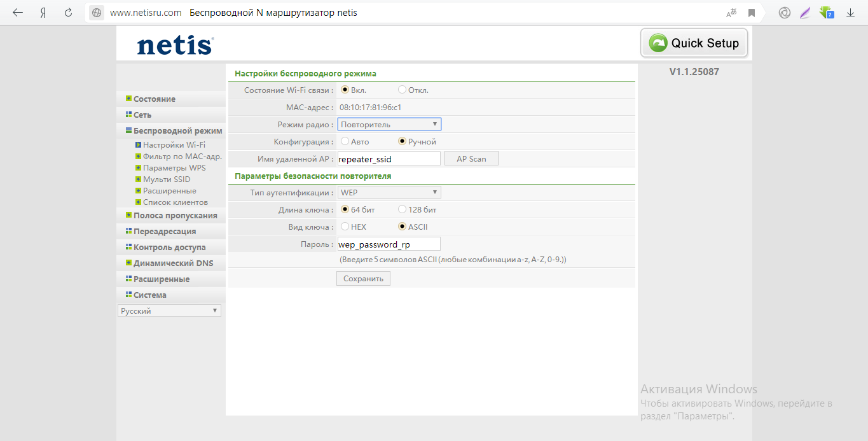
Task: Click the square icon beside Сеть
Action: 128,115
